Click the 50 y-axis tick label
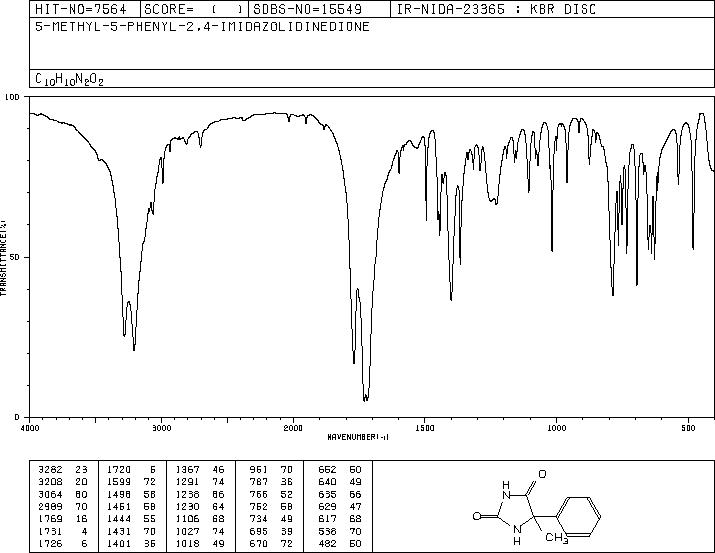Viewport: 715px width, 553px height. point(16,258)
